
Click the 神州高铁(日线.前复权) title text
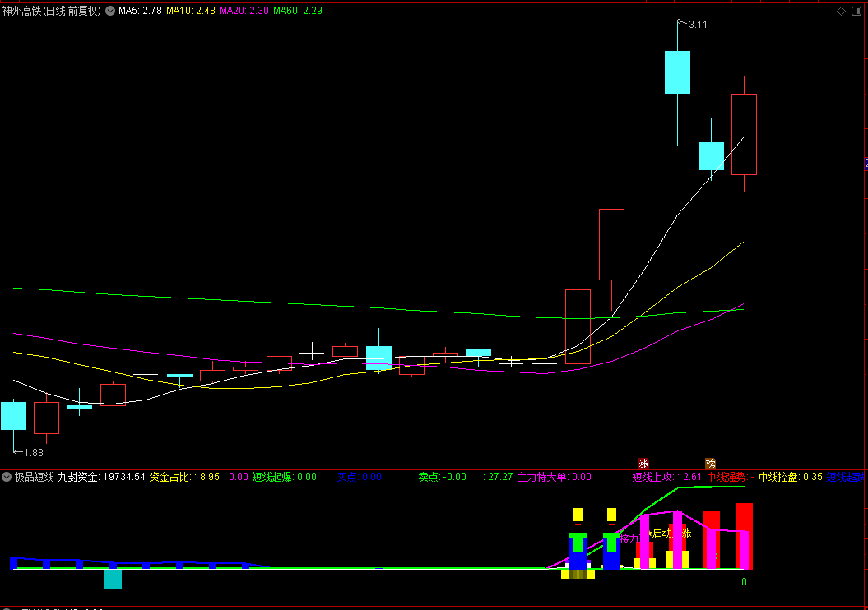(52, 11)
